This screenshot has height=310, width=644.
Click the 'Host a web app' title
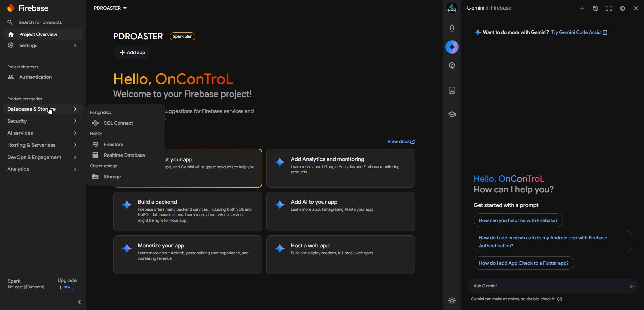[x=310, y=245]
